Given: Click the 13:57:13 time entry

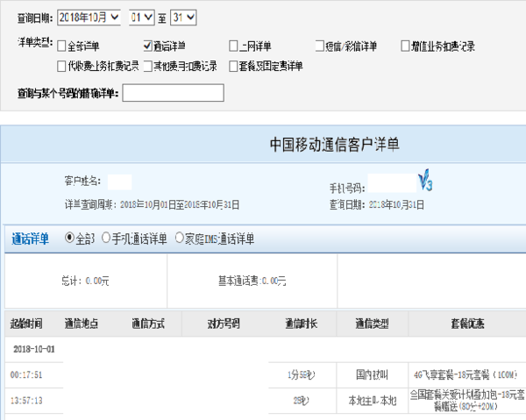Looking at the screenshot, I should [x=26, y=400].
